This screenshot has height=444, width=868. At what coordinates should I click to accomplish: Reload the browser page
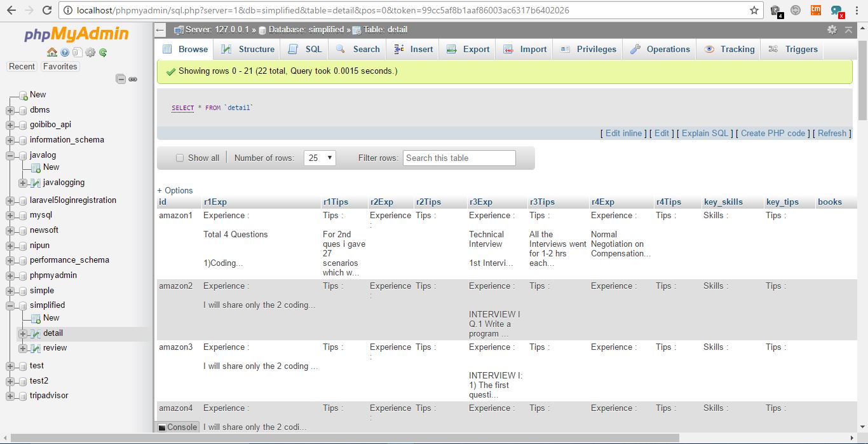pyautogui.click(x=46, y=10)
